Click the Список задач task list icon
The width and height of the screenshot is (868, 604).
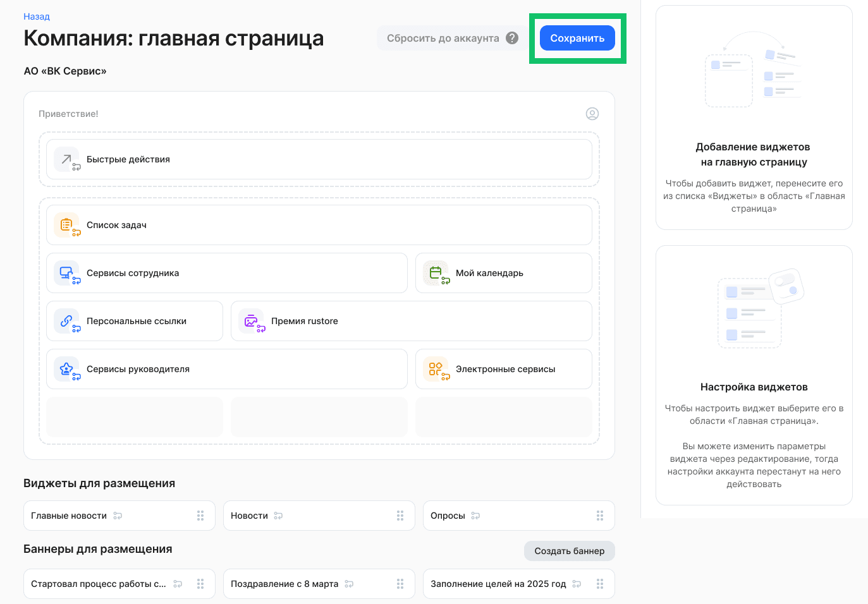66,225
